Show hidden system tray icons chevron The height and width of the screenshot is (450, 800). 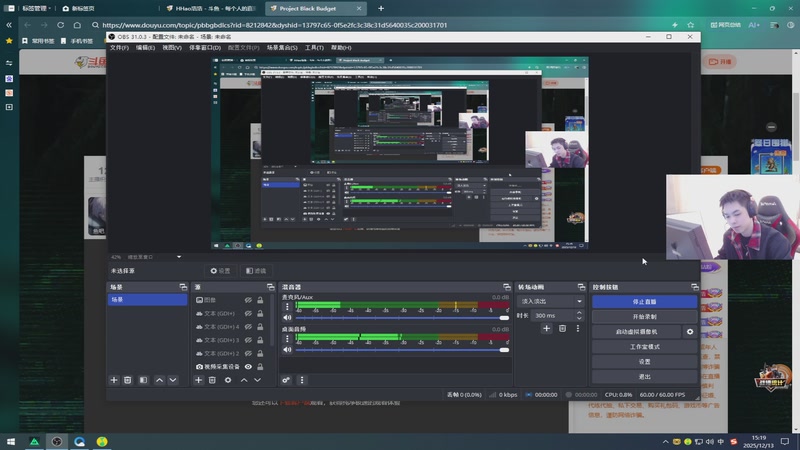[x=665, y=441]
